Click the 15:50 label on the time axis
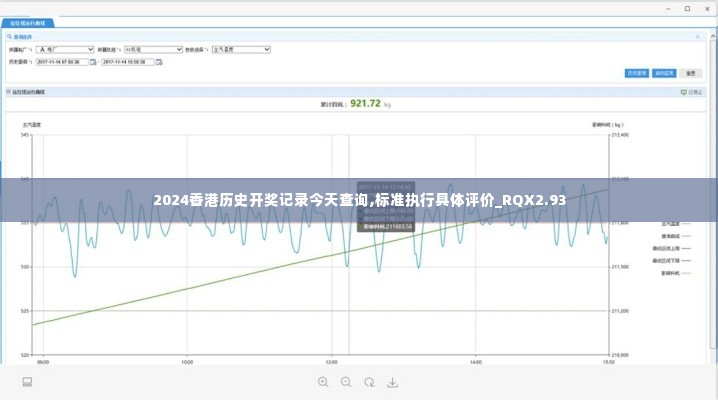Image resolution: width=718 pixels, height=400 pixels. coord(609,362)
